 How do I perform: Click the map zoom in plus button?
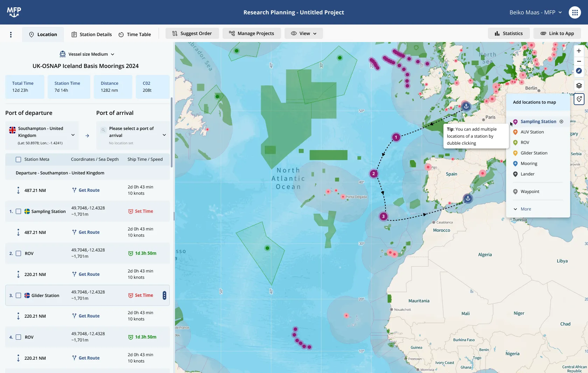click(579, 51)
